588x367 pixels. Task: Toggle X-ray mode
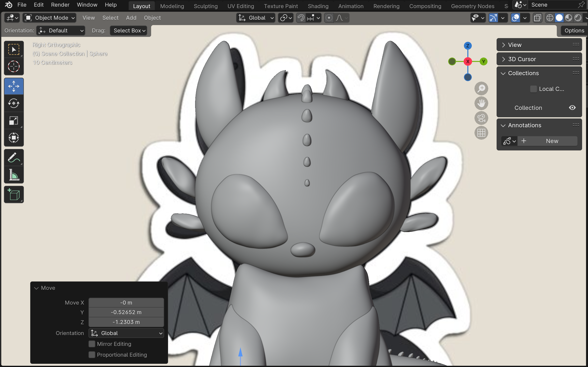point(537,18)
